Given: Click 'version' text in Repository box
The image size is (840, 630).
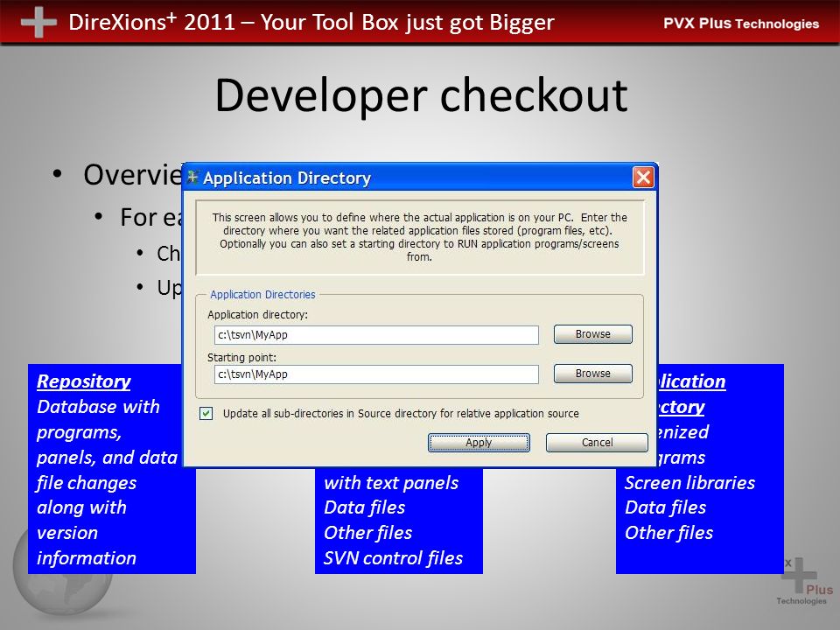Looking at the screenshot, I should (x=67, y=533).
